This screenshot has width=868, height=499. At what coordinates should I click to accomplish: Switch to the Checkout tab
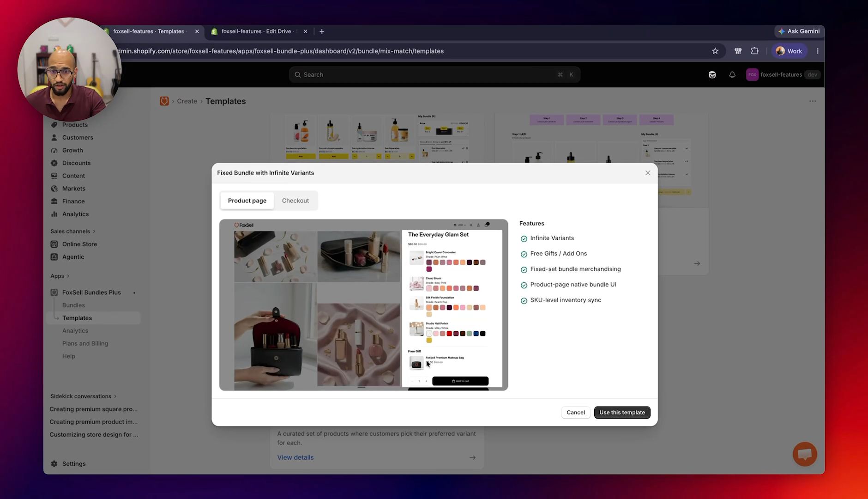tap(295, 201)
